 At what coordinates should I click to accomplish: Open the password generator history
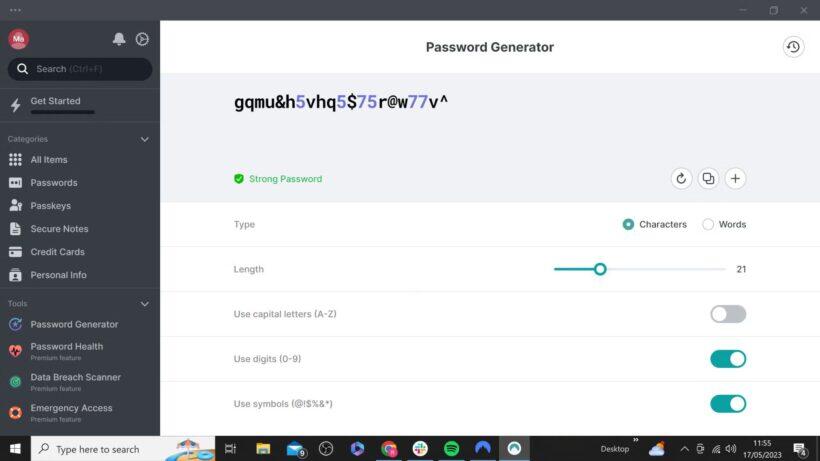tap(793, 47)
